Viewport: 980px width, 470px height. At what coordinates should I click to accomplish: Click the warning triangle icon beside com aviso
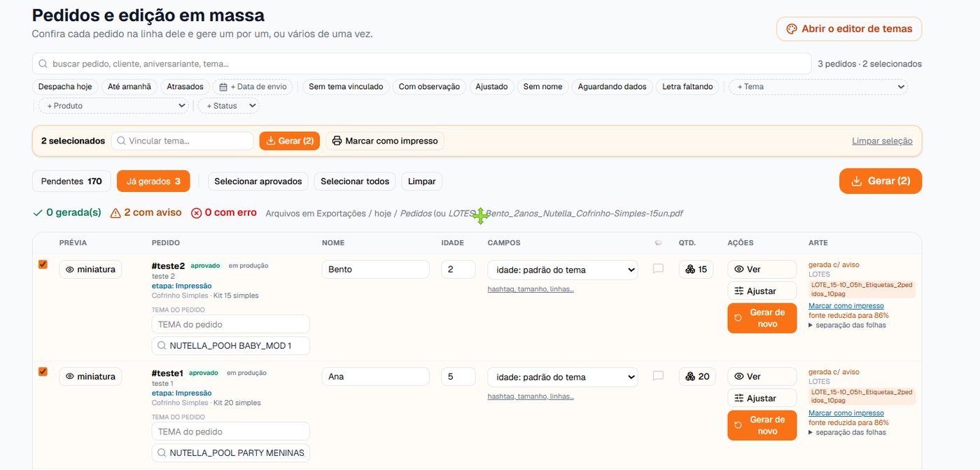[116, 213]
